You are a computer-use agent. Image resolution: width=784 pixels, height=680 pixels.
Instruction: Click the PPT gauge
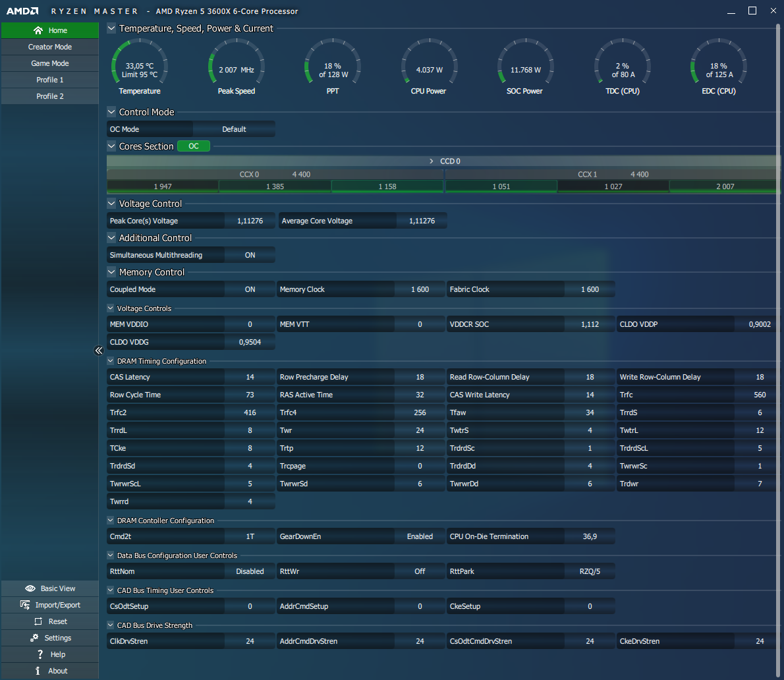tap(333, 67)
